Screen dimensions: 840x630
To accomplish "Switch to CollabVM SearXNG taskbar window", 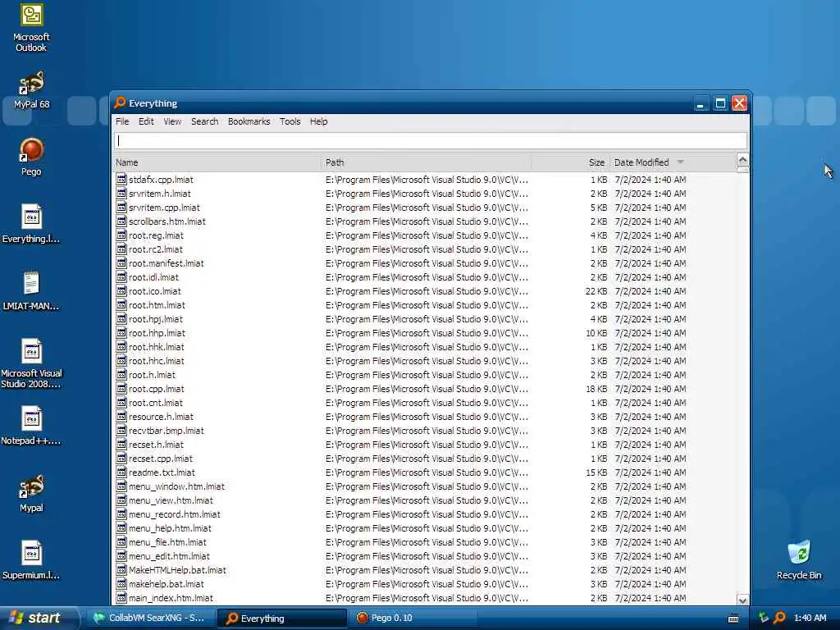I will [149, 618].
